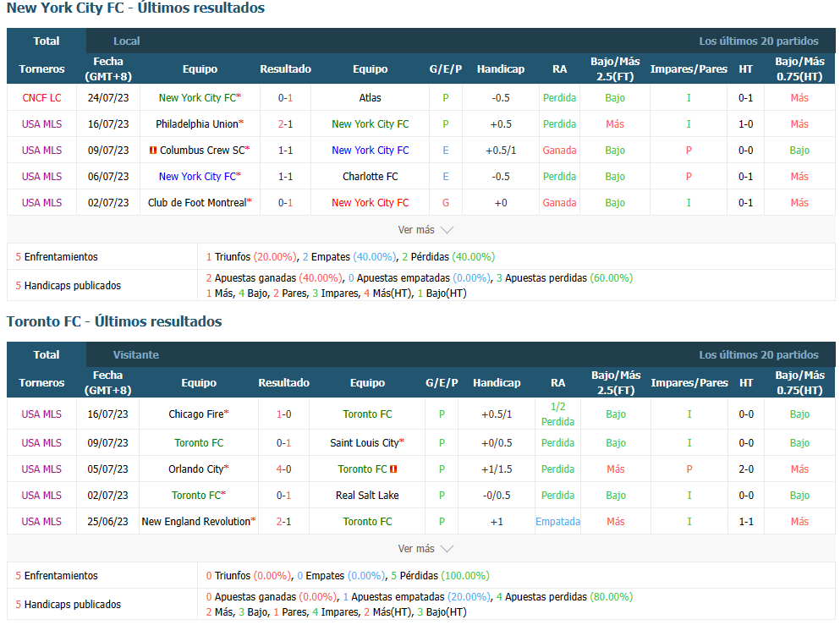Open the New England Revolution team link
Image resolution: width=840 pixels, height=625 pixels.
tap(196, 522)
